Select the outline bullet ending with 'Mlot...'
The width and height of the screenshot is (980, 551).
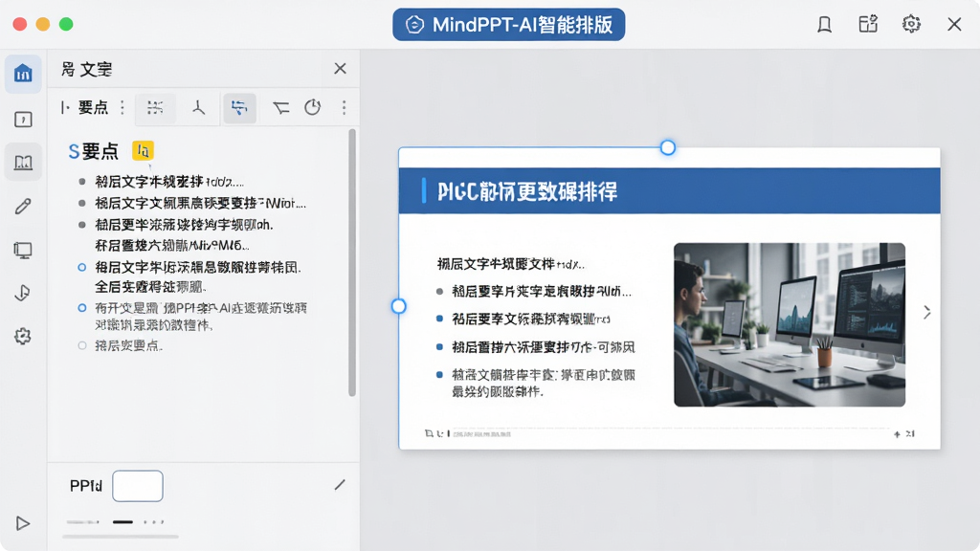tap(200, 203)
